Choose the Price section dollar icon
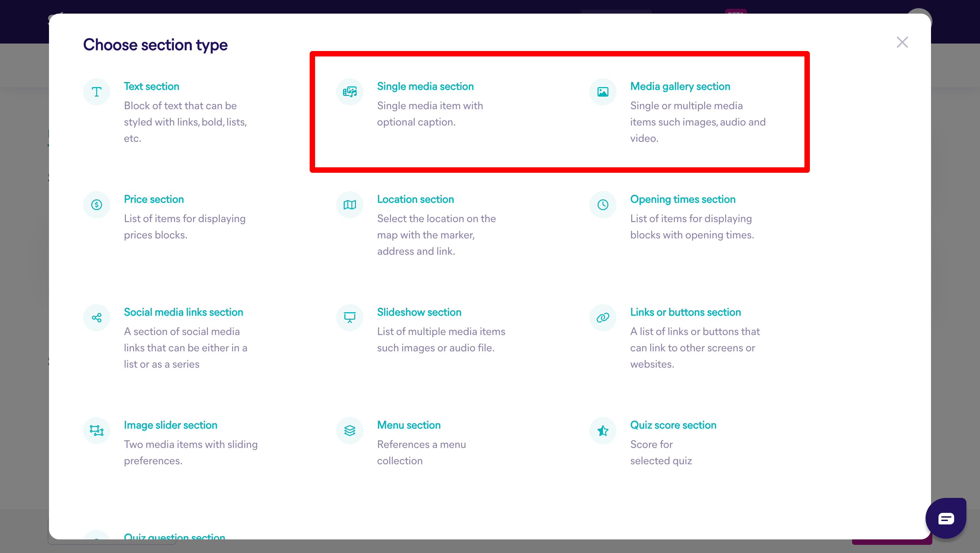This screenshot has height=553, width=980. coord(97,205)
